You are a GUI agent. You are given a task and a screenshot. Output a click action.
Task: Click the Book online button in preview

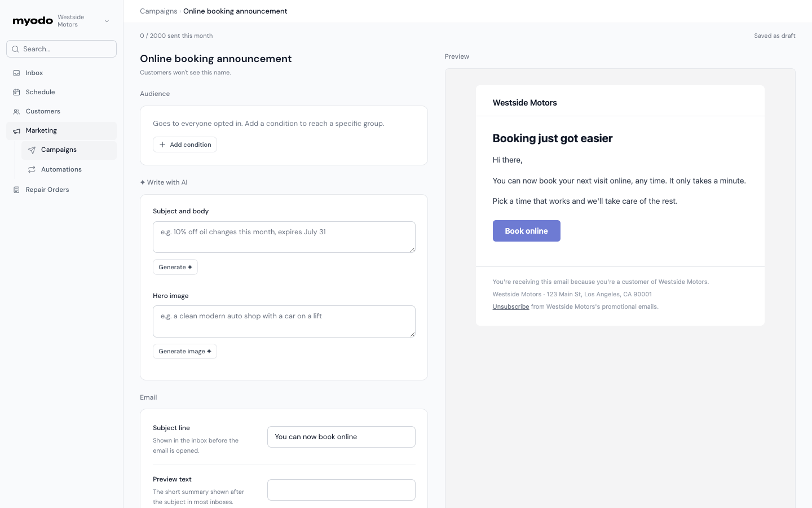[x=527, y=231]
